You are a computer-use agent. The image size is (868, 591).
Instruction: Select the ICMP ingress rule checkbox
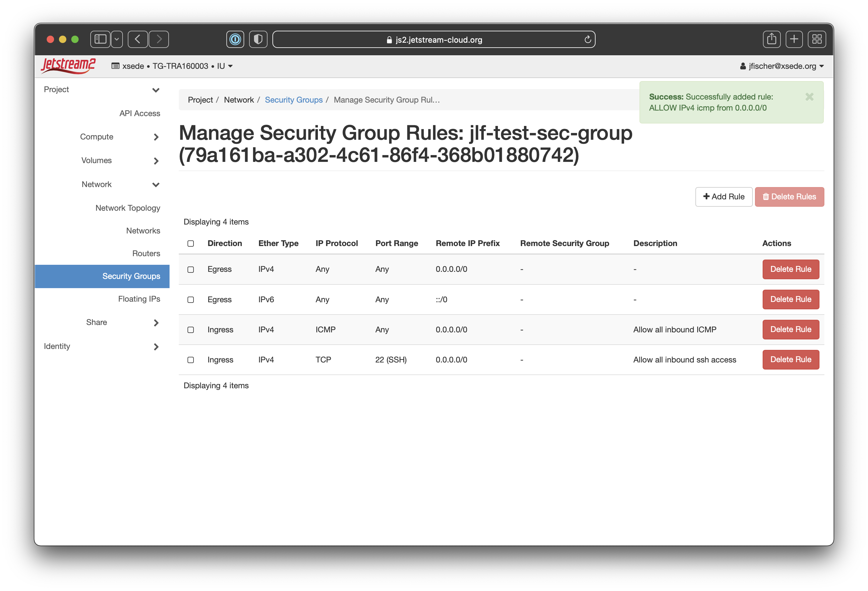click(x=190, y=330)
